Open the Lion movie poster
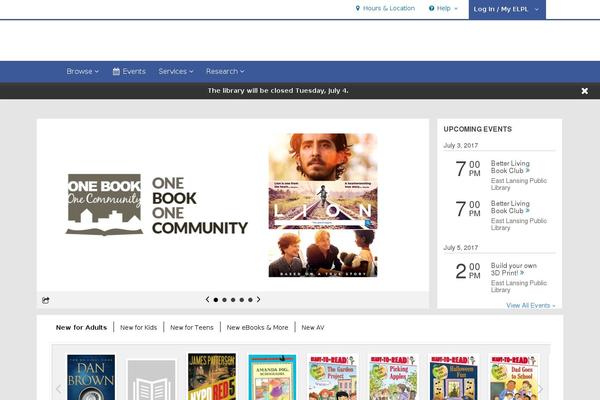The image size is (600, 400). [323, 205]
